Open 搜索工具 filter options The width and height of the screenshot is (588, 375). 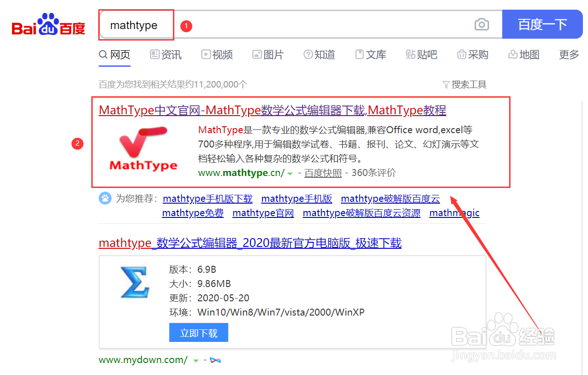[x=464, y=84]
